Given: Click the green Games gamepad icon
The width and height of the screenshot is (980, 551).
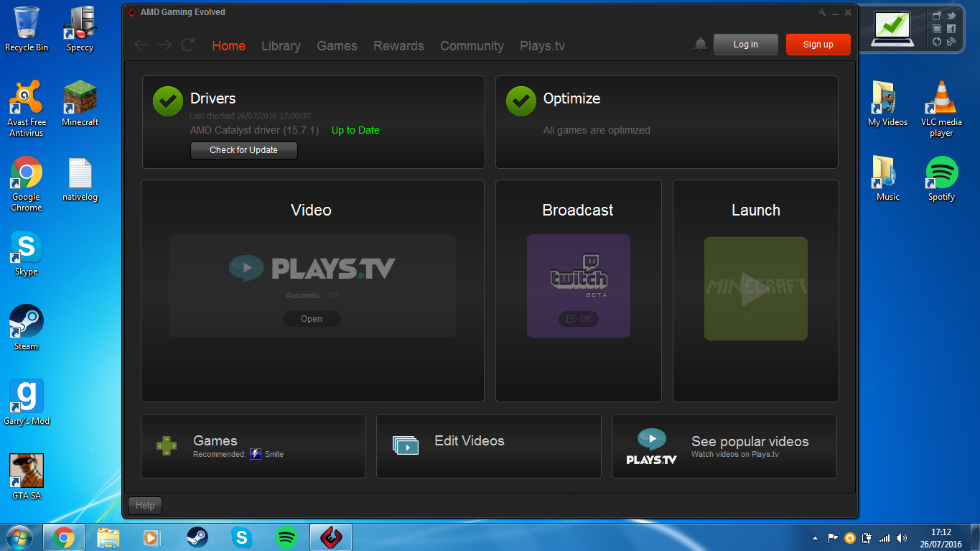Looking at the screenshot, I should (167, 445).
